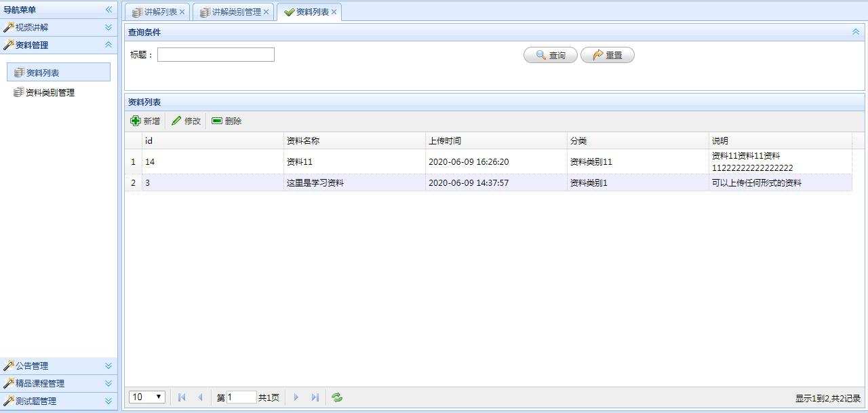
Task: Click the id cell showing 14
Action: coord(212,161)
